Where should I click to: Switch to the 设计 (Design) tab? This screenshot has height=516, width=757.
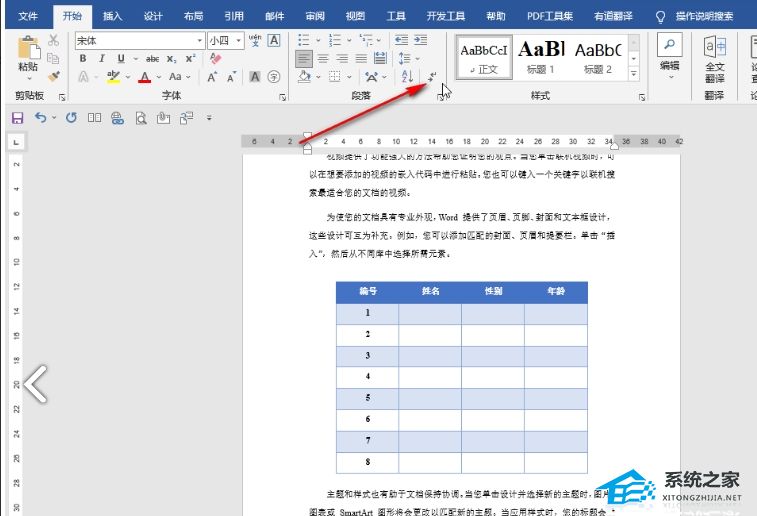coord(153,16)
